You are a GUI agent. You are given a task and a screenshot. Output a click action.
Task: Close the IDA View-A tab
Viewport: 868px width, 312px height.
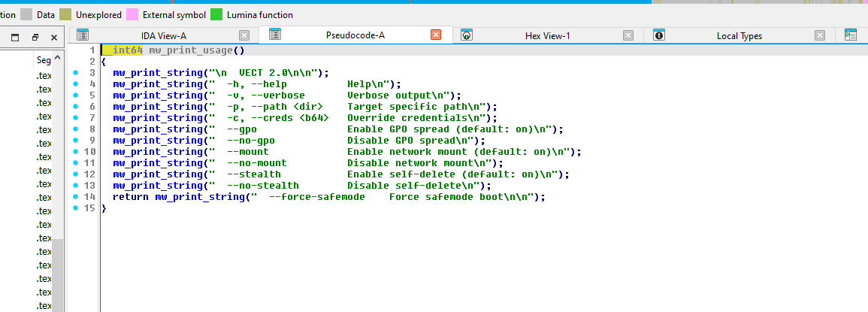pos(243,35)
